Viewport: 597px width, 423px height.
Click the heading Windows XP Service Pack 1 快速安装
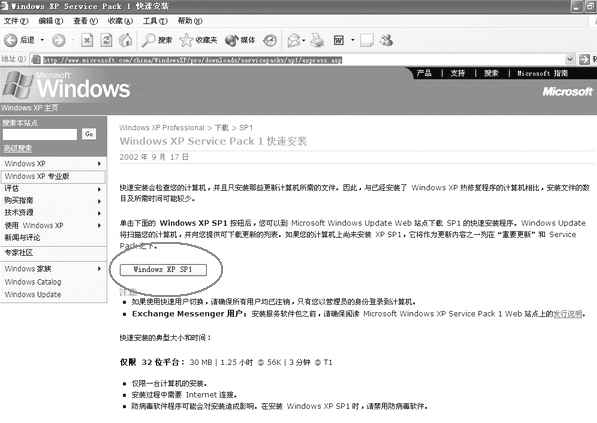pos(213,141)
